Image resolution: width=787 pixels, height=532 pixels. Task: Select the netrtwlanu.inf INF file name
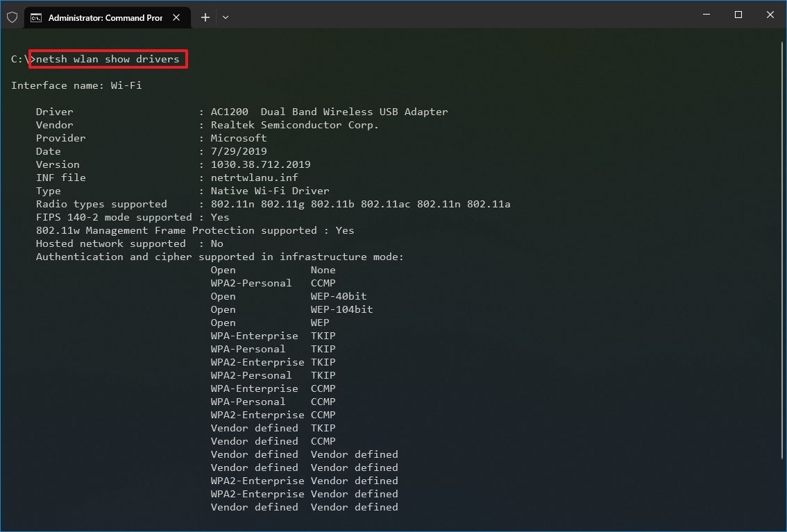(x=254, y=178)
